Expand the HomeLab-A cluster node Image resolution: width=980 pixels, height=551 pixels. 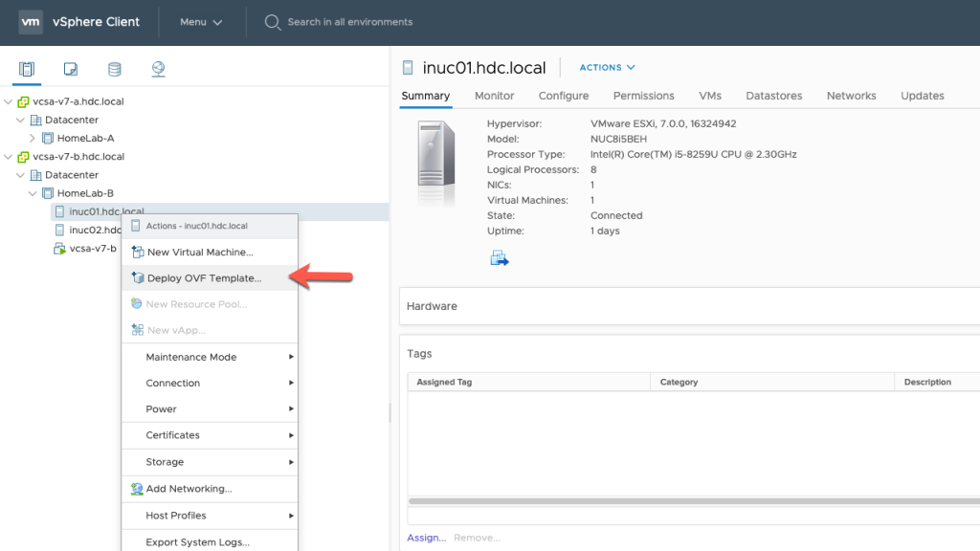pyautogui.click(x=33, y=138)
